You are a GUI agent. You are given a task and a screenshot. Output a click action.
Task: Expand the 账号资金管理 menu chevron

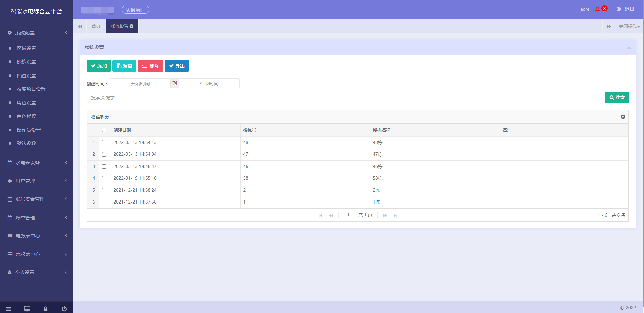pyautogui.click(x=66, y=199)
